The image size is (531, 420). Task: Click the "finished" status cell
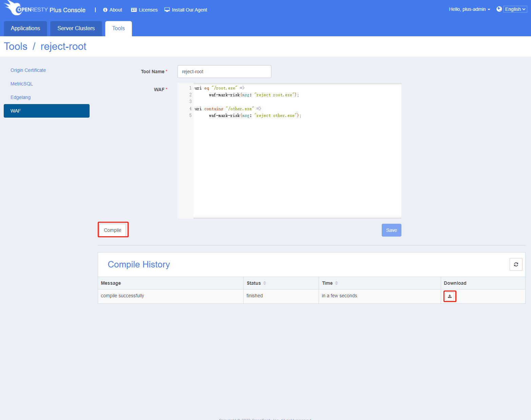coord(254,296)
